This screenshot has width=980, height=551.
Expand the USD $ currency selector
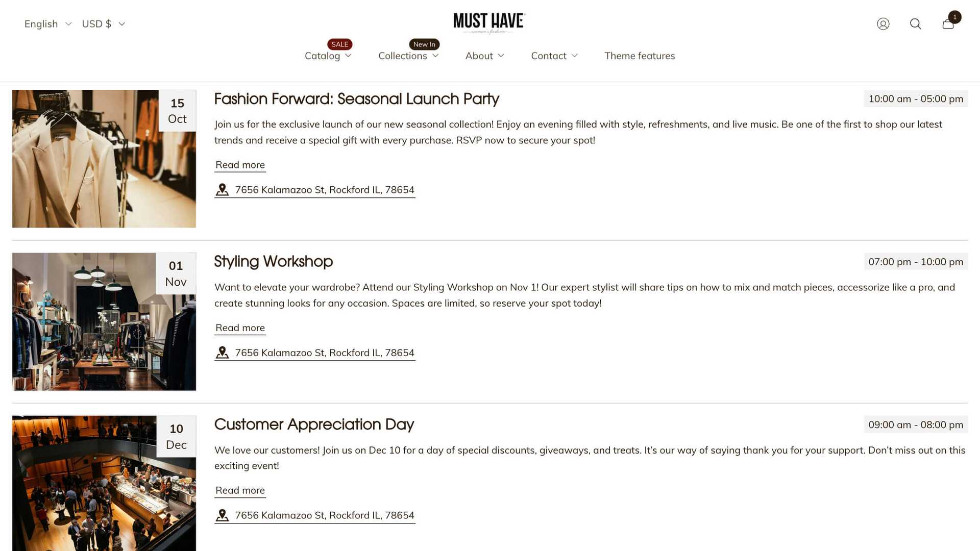(x=104, y=24)
